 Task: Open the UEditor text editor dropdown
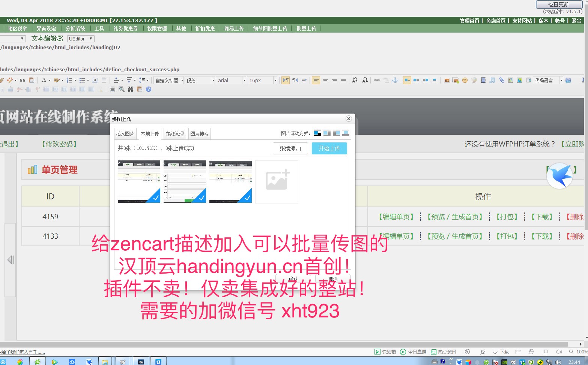click(81, 39)
